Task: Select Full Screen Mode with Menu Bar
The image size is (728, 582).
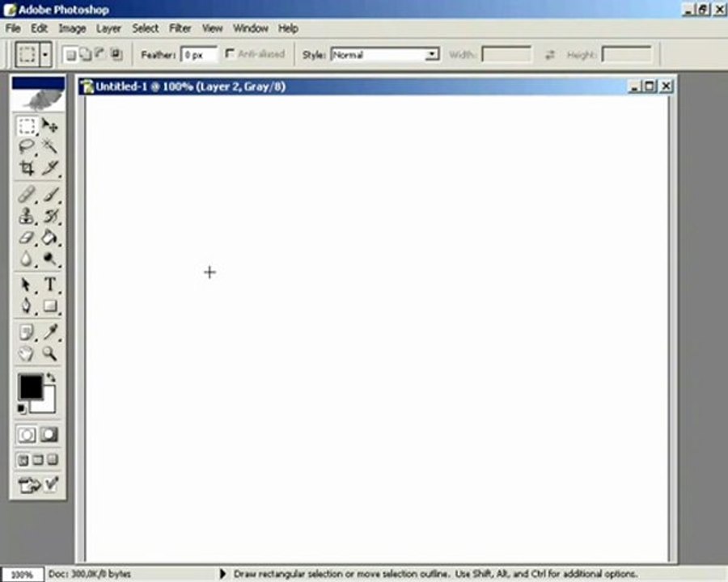Action: (x=38, y=460)
